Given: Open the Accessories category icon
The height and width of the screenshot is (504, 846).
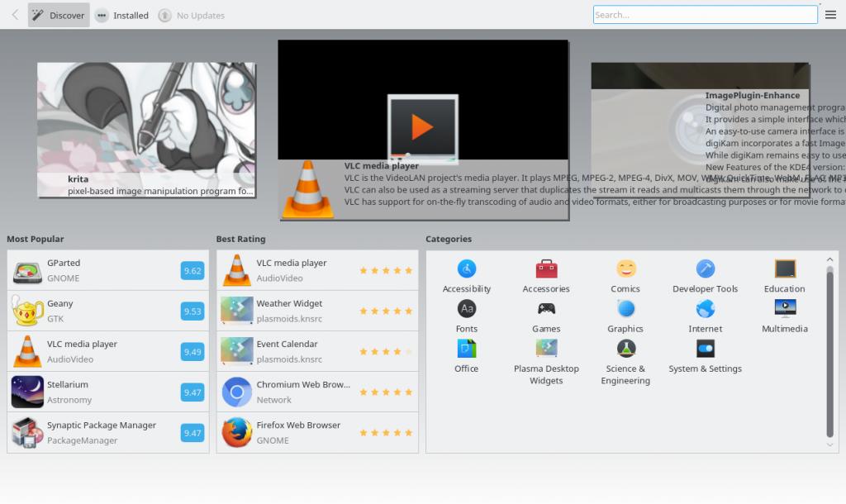Looking at the screenshot, I should 546,269.
